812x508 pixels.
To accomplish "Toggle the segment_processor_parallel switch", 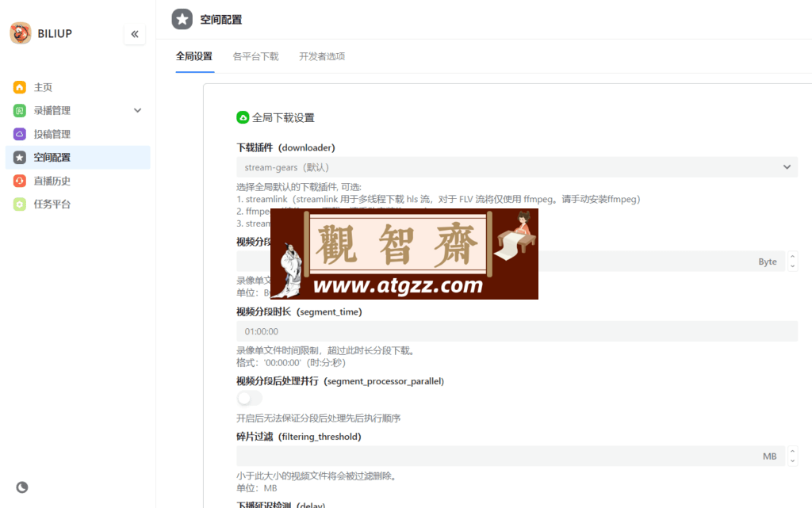I will click(250, 399).
